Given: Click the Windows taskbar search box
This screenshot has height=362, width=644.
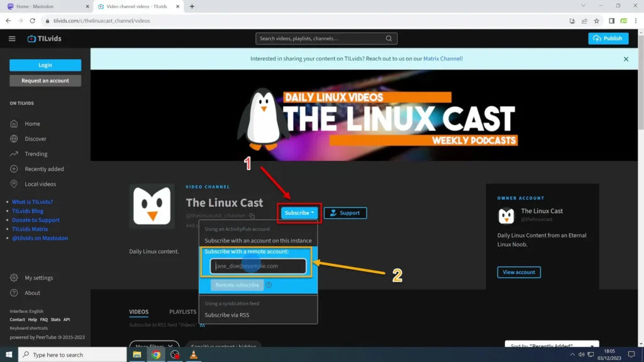Looking at the screenshot, I should click(x=72, y=354).
